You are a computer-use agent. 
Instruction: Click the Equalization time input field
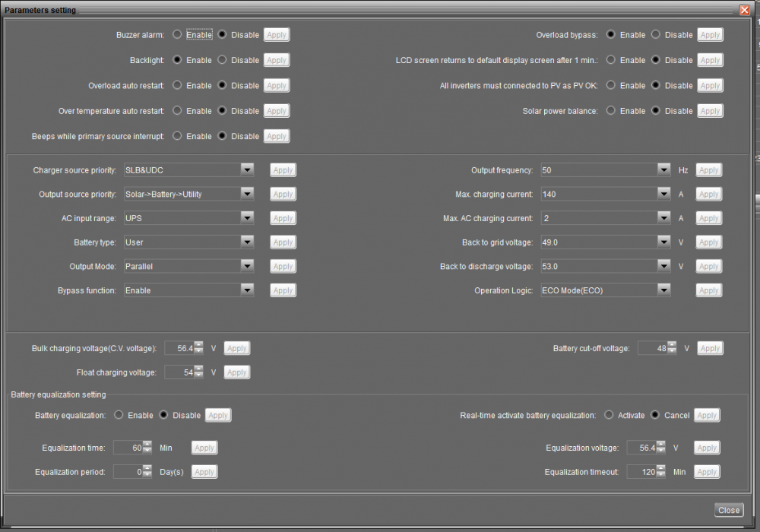(128, 447)
